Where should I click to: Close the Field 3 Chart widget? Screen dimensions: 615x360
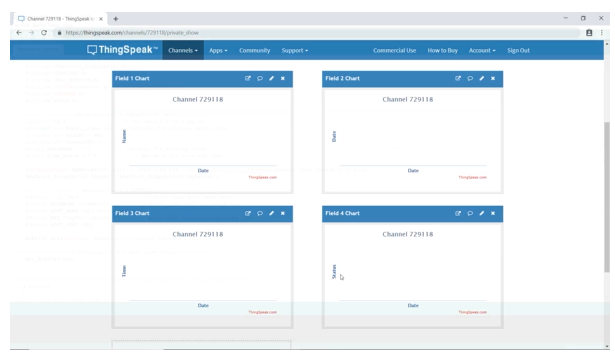283,213
